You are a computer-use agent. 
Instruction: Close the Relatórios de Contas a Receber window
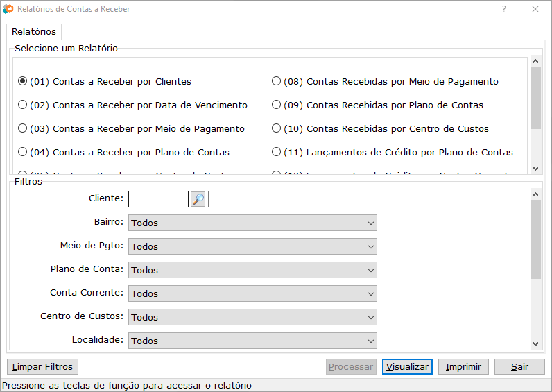pos(535,9)
